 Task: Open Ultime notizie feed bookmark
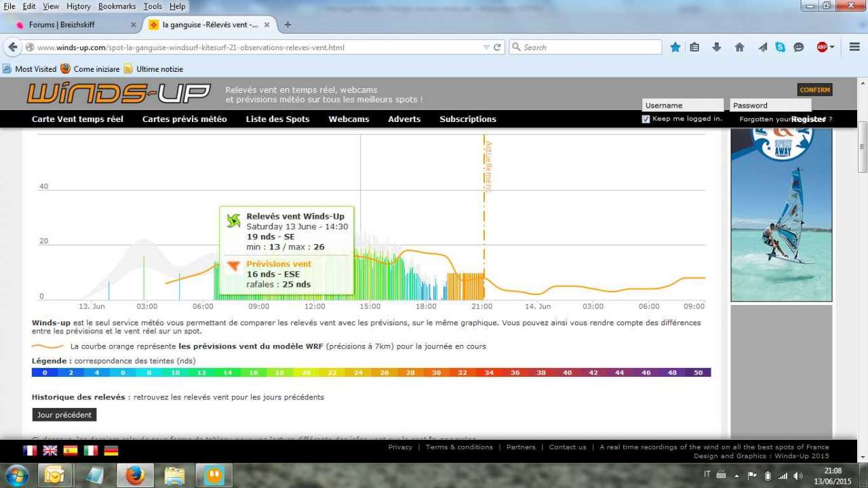click(x=153, y=69)
